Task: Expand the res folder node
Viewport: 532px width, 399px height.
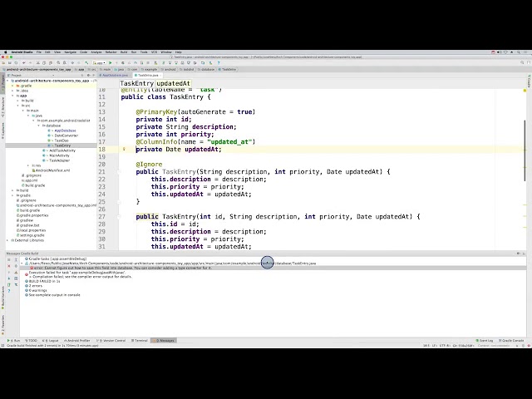Action: click(x=28, y=165)
